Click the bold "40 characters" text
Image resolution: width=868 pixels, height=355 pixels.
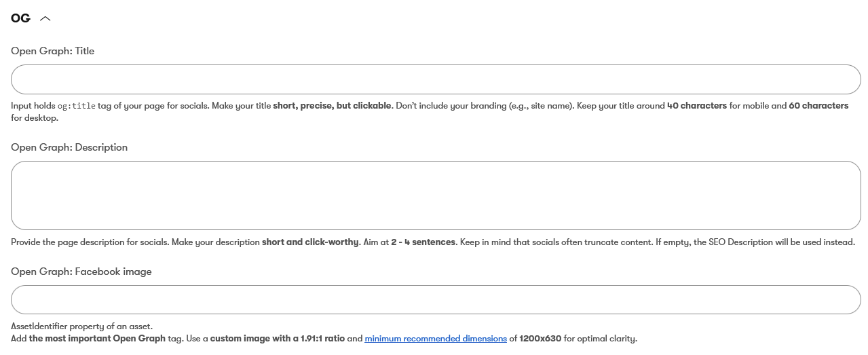tap(697, 106)
